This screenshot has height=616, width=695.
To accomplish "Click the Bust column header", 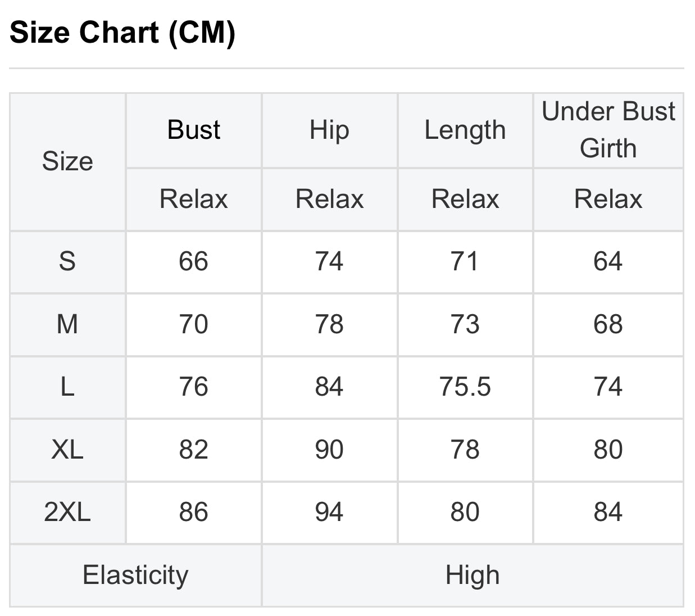I will (194, 130).
